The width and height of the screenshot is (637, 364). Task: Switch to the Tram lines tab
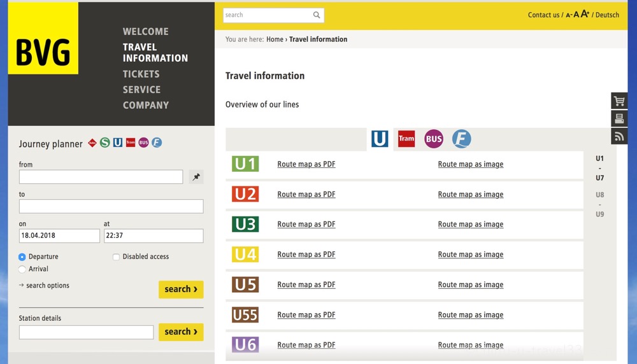point(406,139)
